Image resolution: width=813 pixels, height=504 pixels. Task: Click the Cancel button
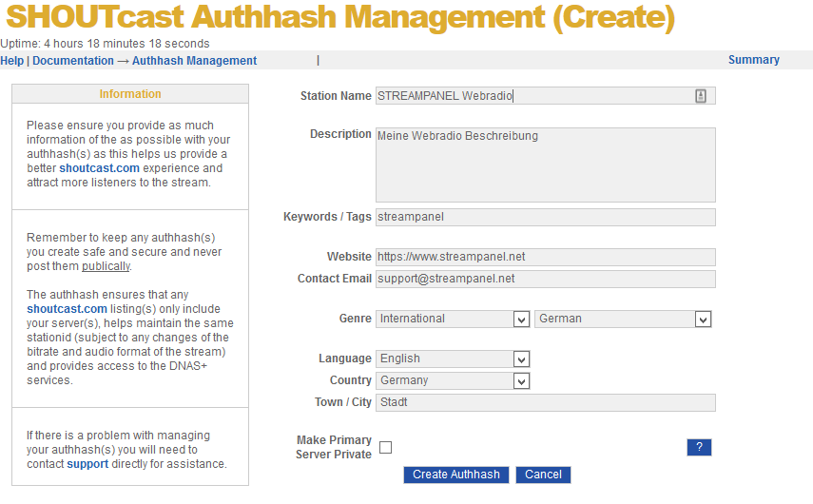[x=543, y=475]
